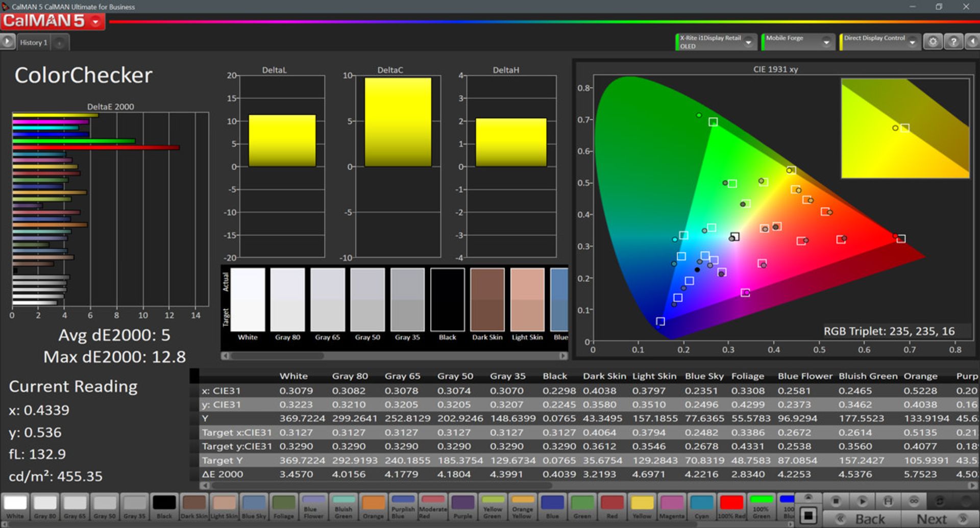Click the swatch comparison horizontal scrollbar
The image size is (980, 528).
[277, 356]
